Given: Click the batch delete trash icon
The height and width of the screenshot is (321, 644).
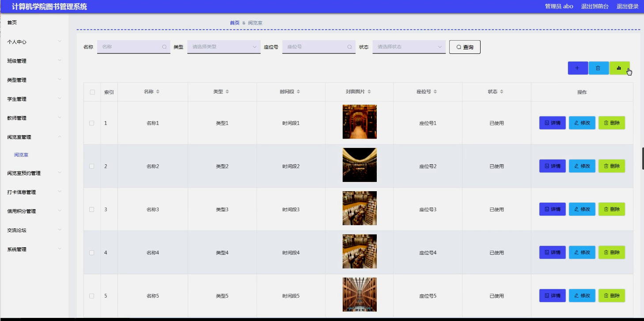Looking at the screenshot, I should coord(599,68).
